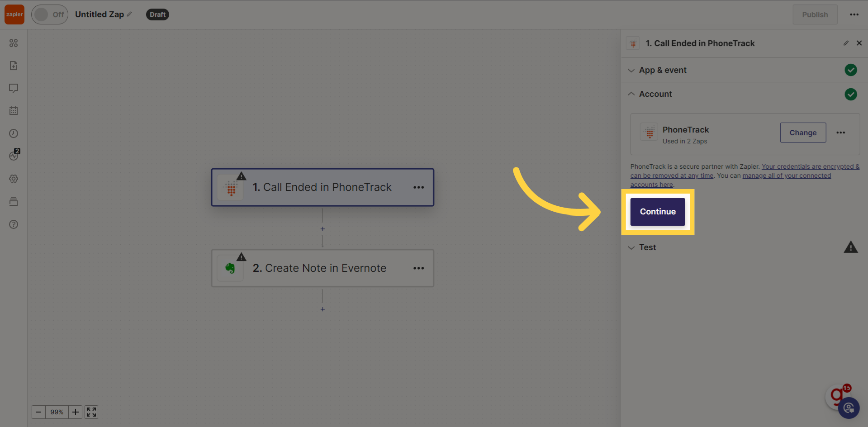
Task: Open the versions stack sidebar icon
Action: (14, 201)
